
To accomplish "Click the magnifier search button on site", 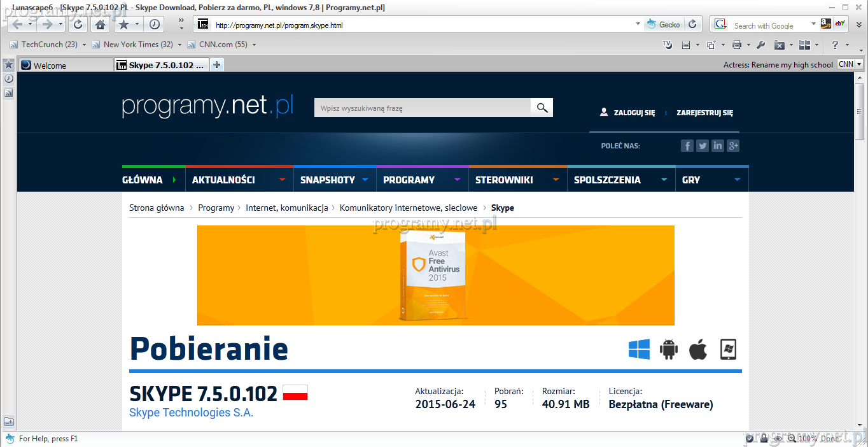I will (542, 108).
